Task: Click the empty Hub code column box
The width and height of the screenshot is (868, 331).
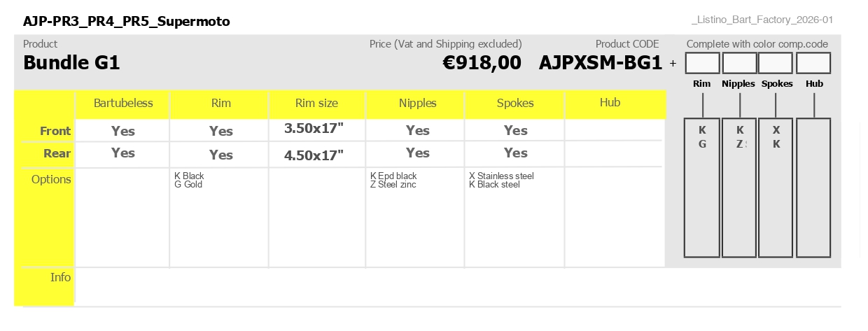Action: click(813, 188)
